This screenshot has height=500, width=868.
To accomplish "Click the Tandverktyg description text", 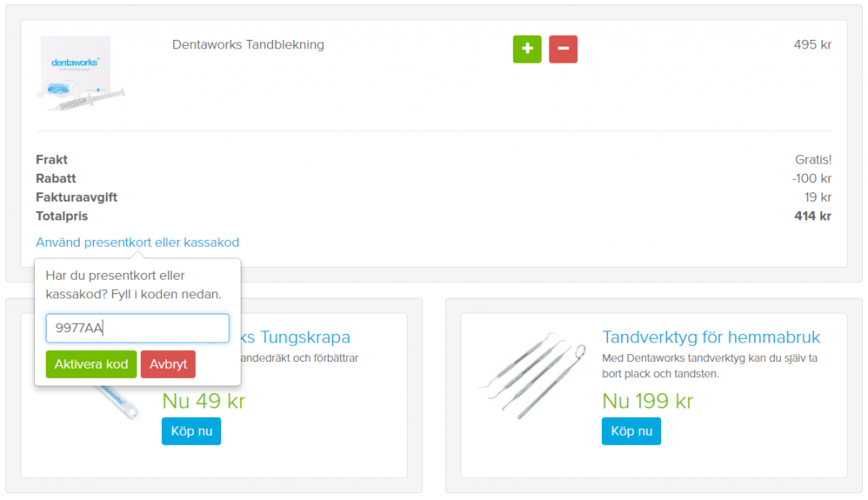I will click(x=709, y=365).
